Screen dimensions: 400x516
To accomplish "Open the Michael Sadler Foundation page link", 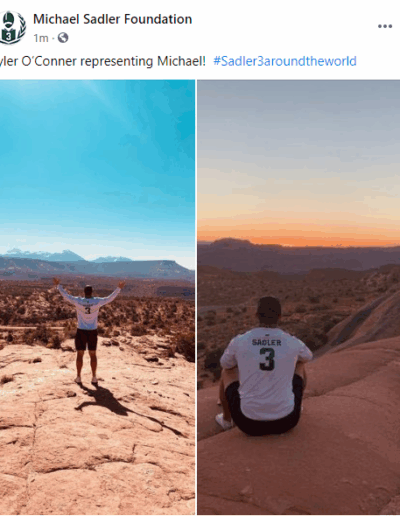I will (112, 19).
